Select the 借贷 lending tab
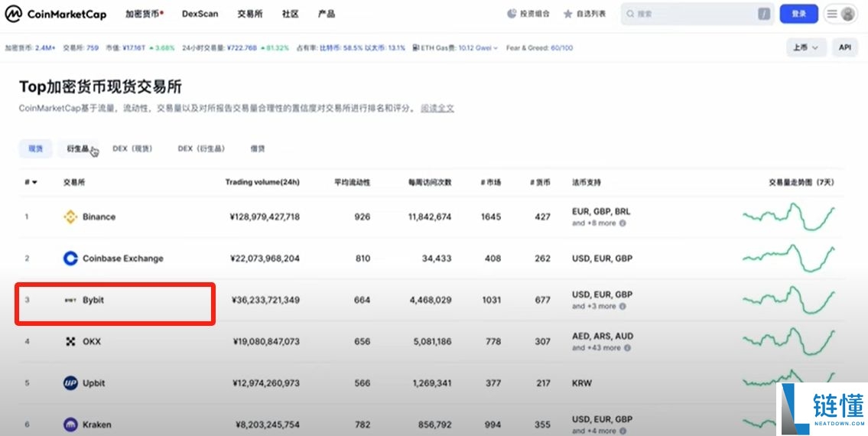Viewport: 868px width, 436px height. (x=258, y=148)
